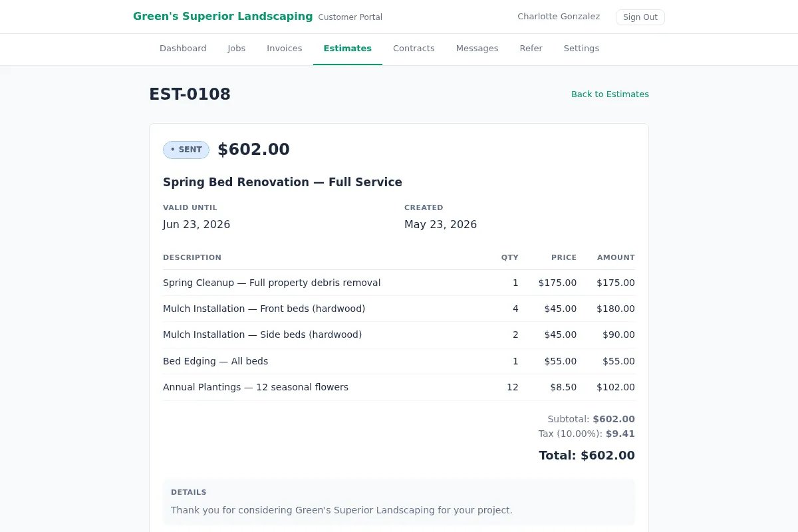798x532 pixels.
Task: Click the EST-0108 heading
Action: pyautogui.click(x=190, y=94)
